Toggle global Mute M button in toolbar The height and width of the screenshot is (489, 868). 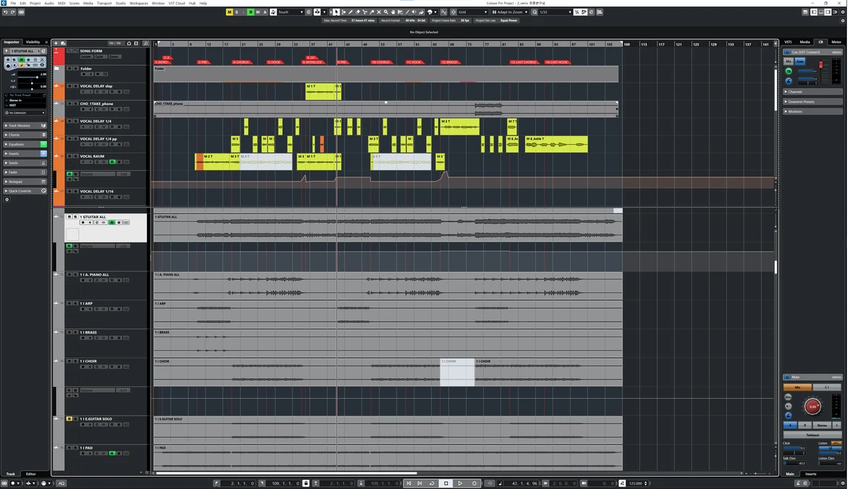coord(230,12)
